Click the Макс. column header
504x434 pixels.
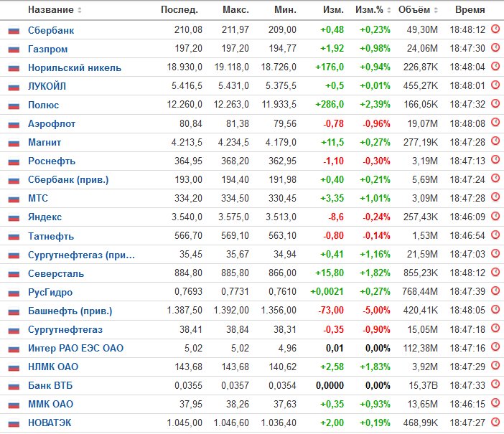click(x=235, y=10)
